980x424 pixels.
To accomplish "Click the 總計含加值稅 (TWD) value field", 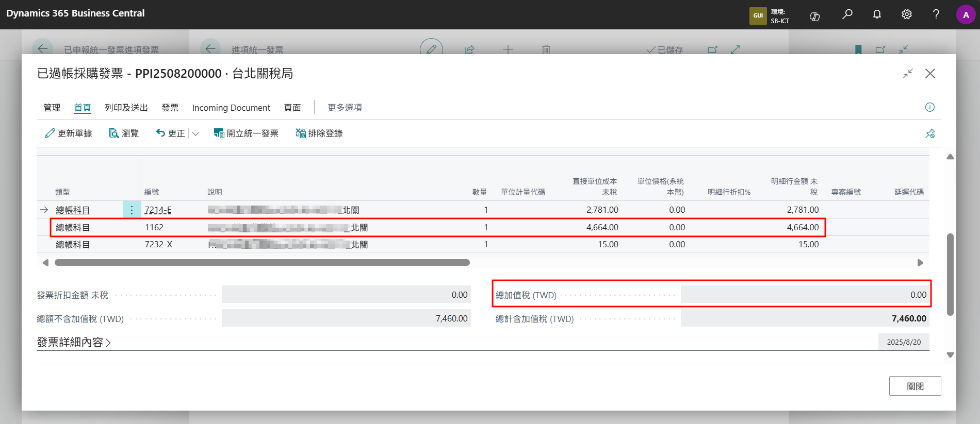I will point(805,318).
